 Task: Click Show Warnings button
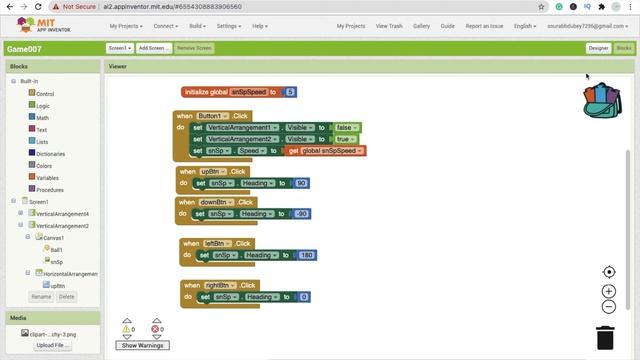click(142, 345)
